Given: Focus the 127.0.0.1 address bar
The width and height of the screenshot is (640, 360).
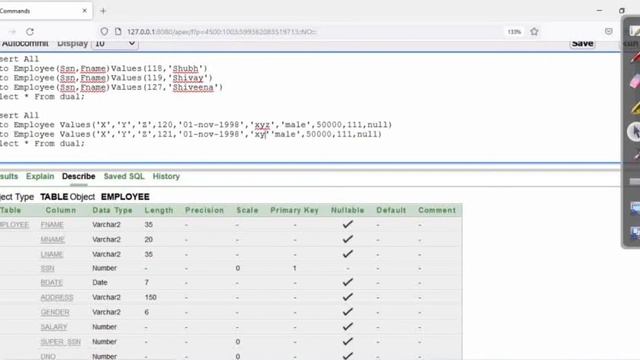Looking at the screenshot, I should [222, 31].
